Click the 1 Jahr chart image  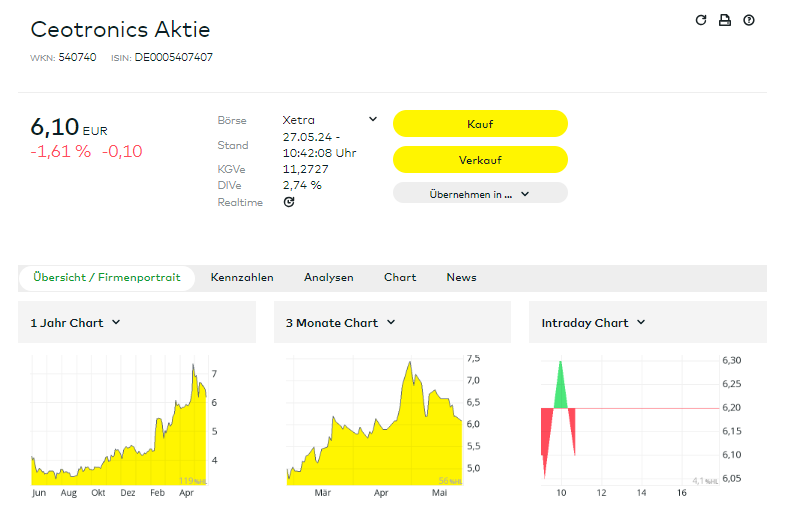pyautogui.click(x=125, y=426)
